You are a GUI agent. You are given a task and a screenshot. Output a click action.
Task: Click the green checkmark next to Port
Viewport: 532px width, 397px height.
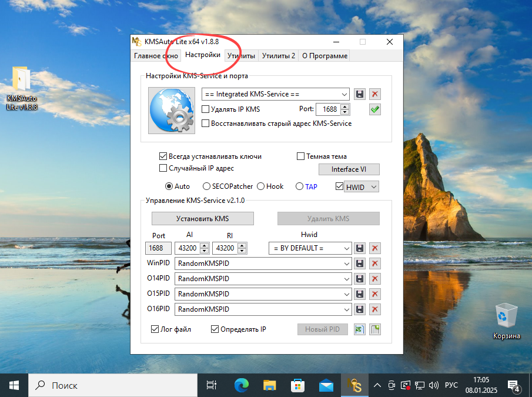pos(374,109)
